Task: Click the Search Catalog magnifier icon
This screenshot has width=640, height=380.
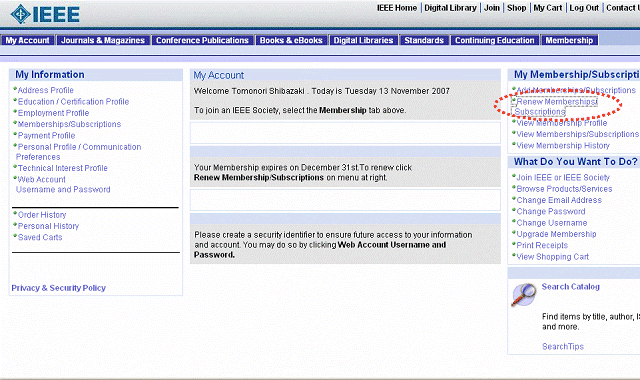Action: [524, 295]
